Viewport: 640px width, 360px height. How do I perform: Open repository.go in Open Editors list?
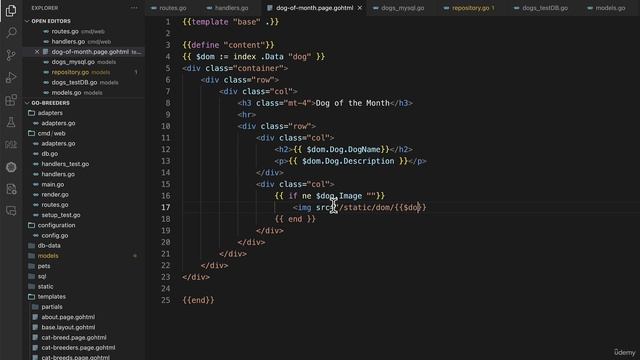tap(70, 72)
